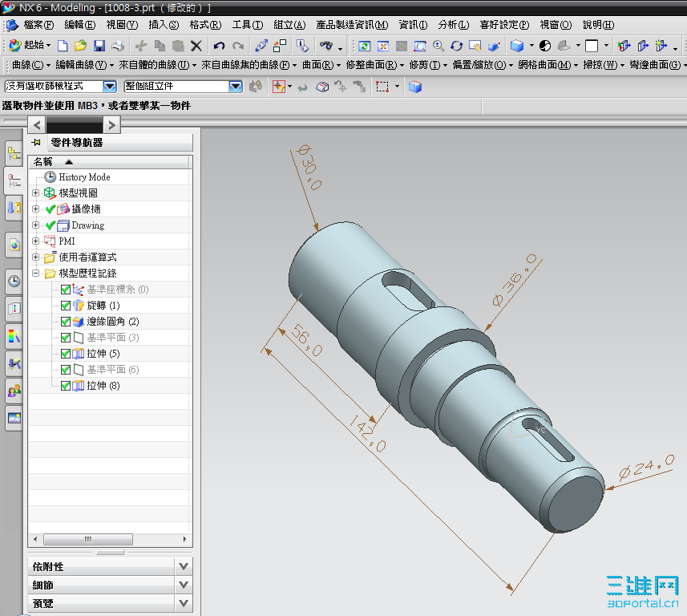Collapse the 模型歷程記錄 tree node
Image resolution: width=687 pixels, height=616 pixels.
[36, 274]
